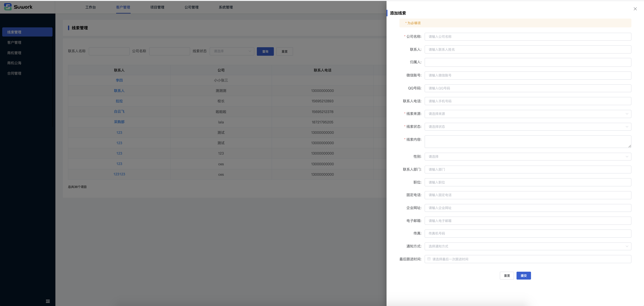Open the 采购部 contact link
Screen dimensions: 644x306
point(119,122)
